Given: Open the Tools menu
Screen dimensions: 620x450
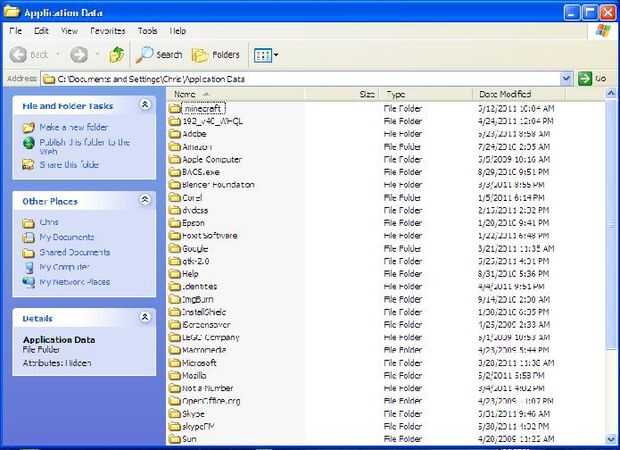Looking at the screenshot, I should (x=147, y=31).
